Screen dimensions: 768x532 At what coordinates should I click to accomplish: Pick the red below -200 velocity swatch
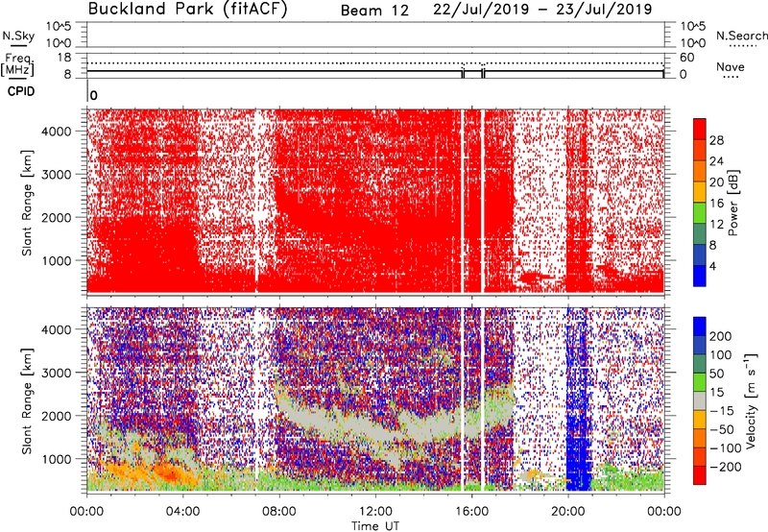pos(700,475)
